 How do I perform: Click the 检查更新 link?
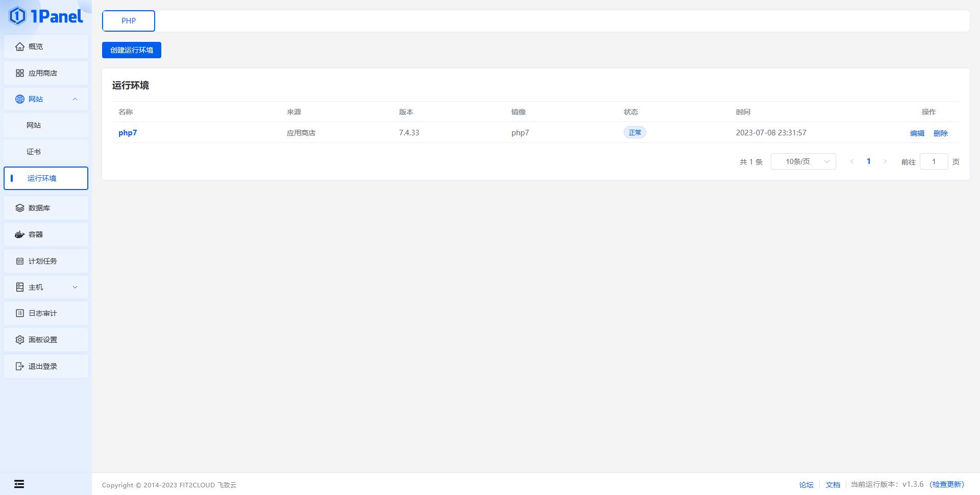click(x=947, y=484)
